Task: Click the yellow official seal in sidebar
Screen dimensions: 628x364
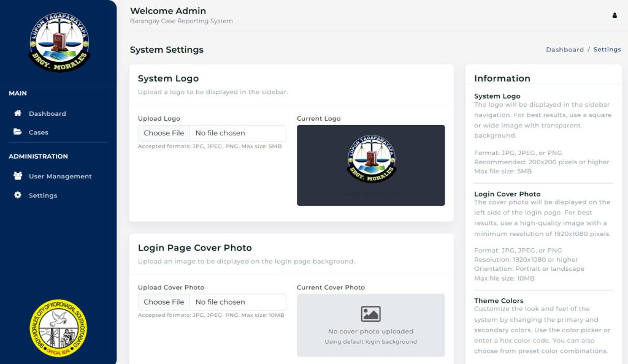Action: click(x=59, y=328)
